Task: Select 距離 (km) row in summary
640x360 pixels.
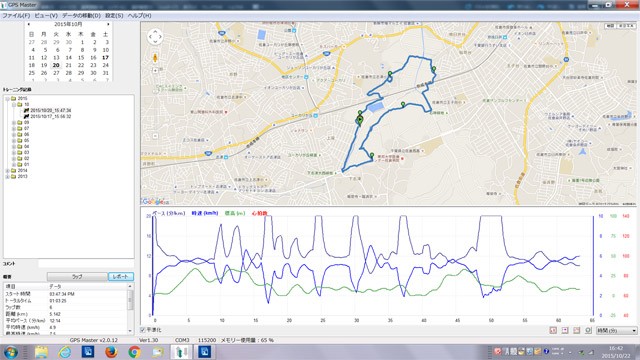Action: point(65,314)
